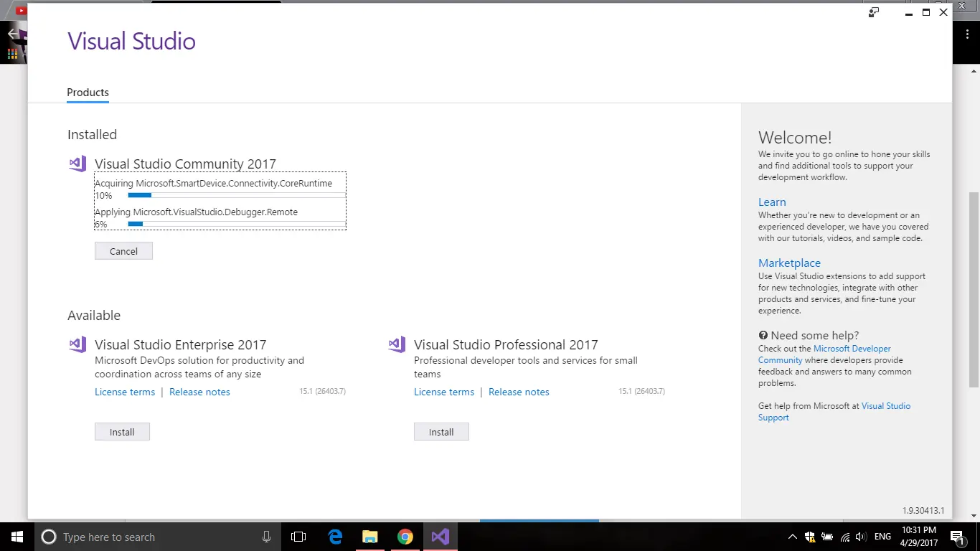Click the Applying progress bar at 6%
The image size is (980, 551).
236,224
